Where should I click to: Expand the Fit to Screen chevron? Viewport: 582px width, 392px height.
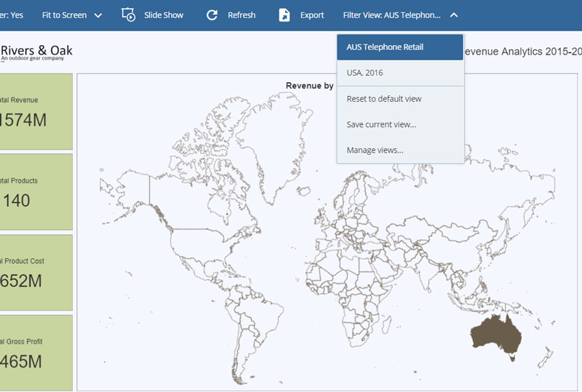(98, 15)
